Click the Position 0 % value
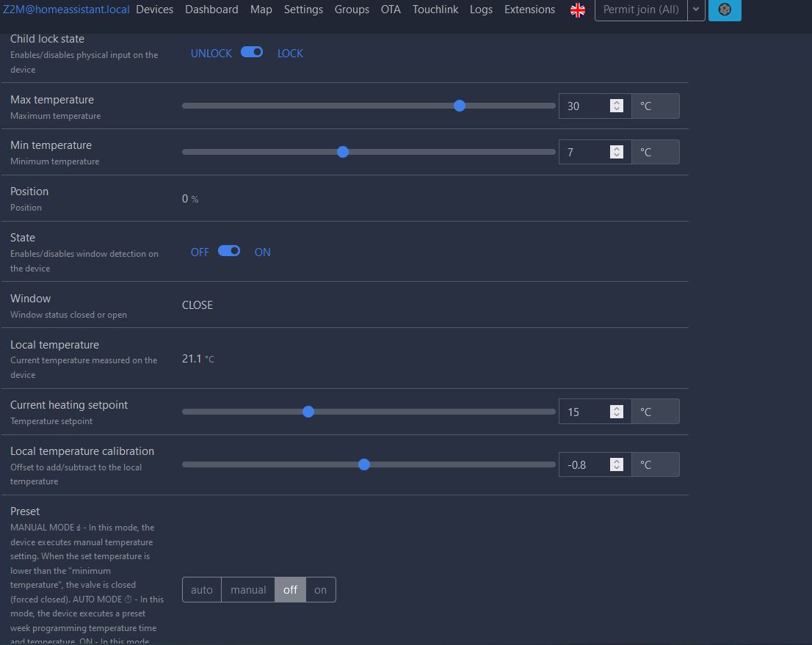This screenshot has width=812, height=645. [190, 199]
